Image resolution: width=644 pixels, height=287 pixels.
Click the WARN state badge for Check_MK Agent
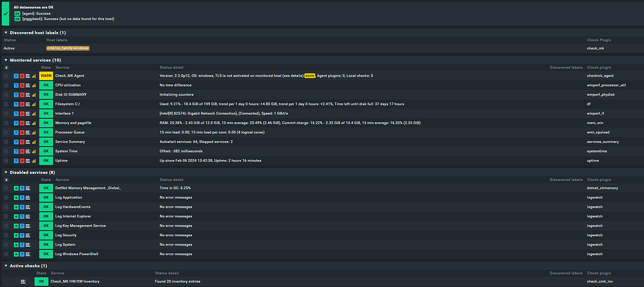pyautogui.click(x=46, y=75)
